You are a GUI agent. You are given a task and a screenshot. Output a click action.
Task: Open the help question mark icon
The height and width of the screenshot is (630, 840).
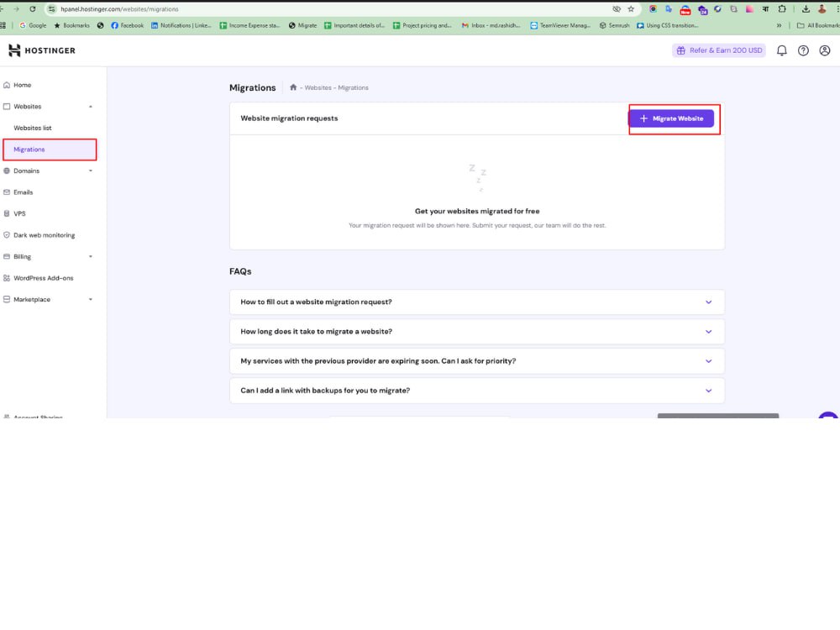click(803, 50)
